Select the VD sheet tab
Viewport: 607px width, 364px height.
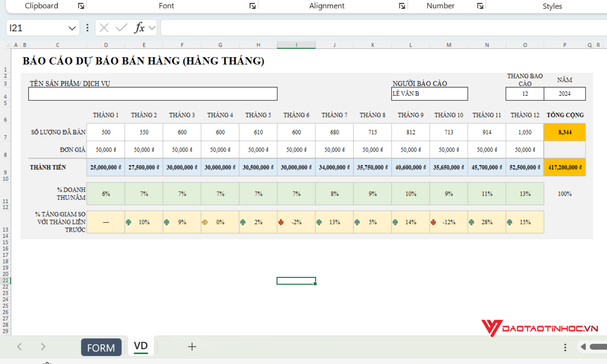(x=140, y=346)
